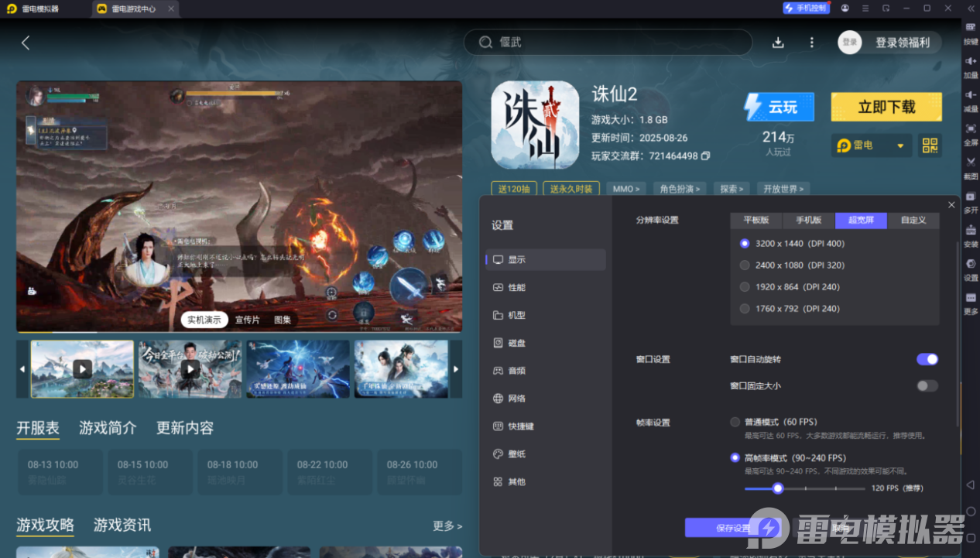Select the 显示 display settings section
The width and height of the screenshot is (980, 558).
click(x=546, y=259)
